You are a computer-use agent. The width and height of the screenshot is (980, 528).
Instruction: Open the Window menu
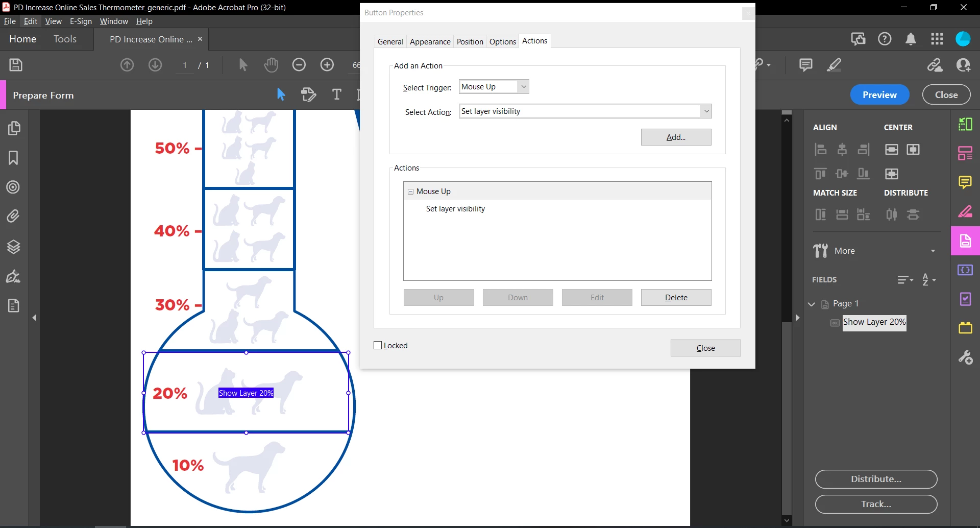tap(114, 21)
